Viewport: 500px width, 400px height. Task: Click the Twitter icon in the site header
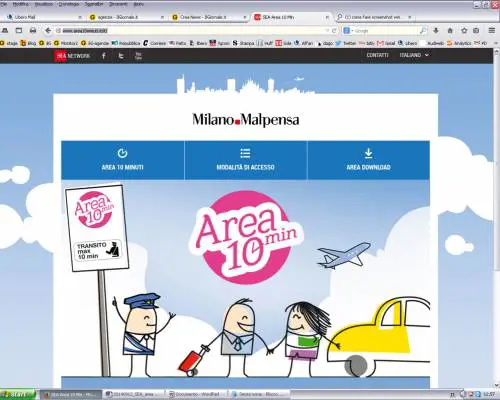point(121,56)
